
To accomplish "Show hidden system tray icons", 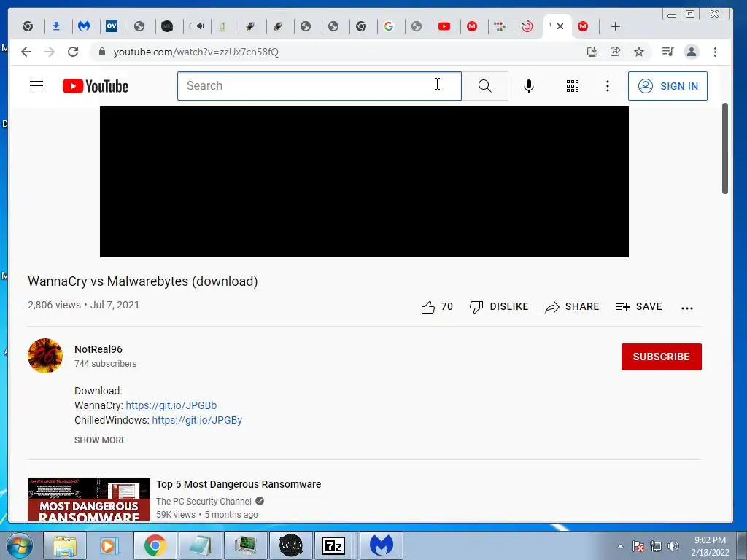I will 620,546.
